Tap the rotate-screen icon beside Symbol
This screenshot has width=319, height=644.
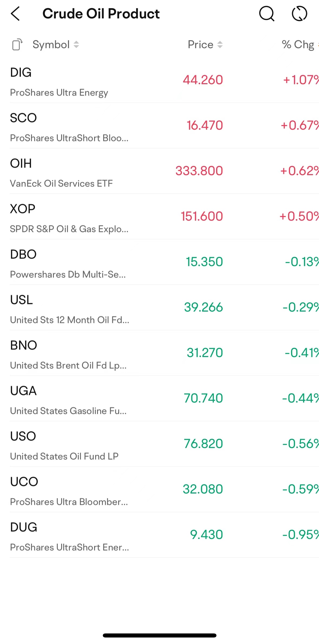click(17, 45)
